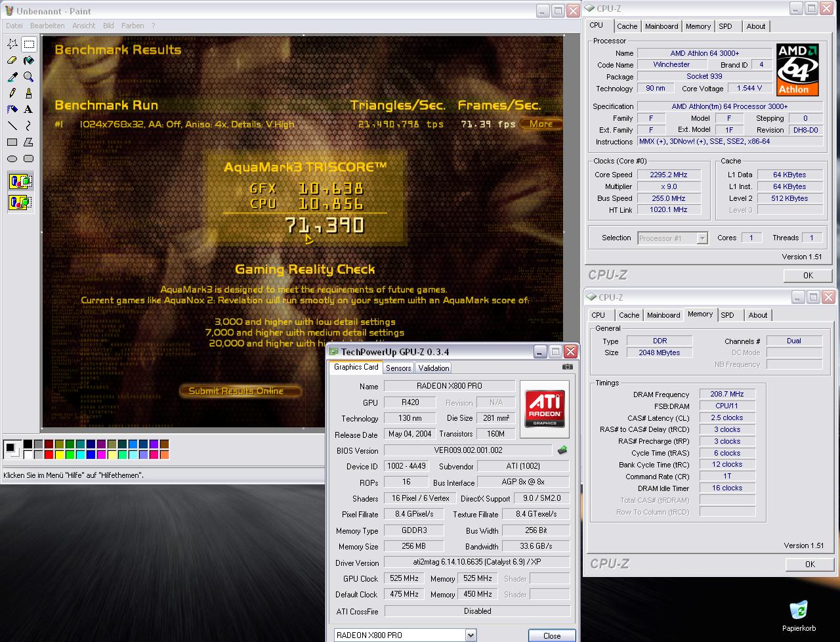Open the Farben menu in Paint

pyautogui.click(x=133, y=26)
